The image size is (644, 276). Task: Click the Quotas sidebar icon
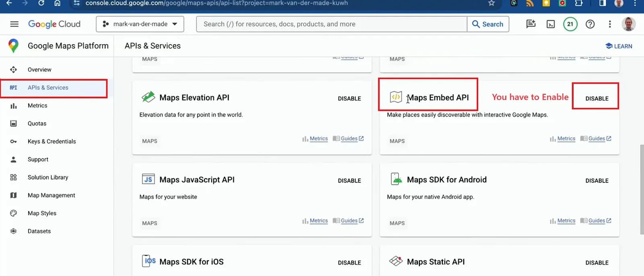tap(13, 124)
